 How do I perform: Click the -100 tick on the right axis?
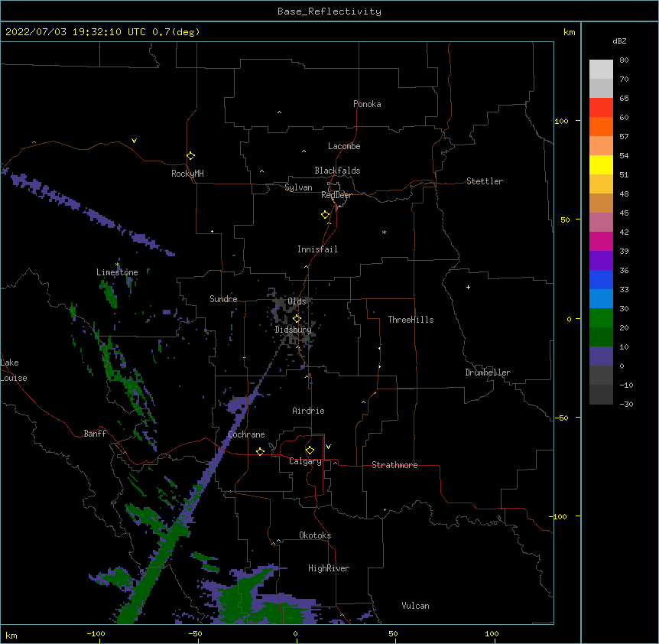559,516
